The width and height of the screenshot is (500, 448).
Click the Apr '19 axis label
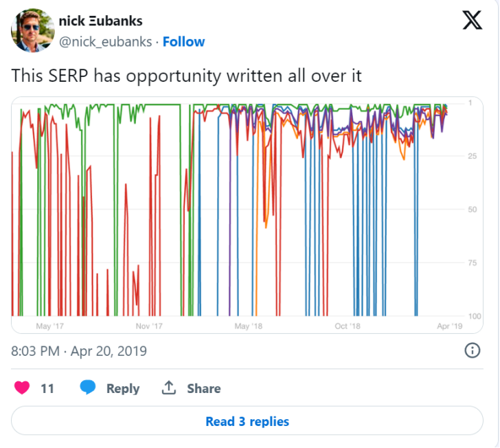450,326
